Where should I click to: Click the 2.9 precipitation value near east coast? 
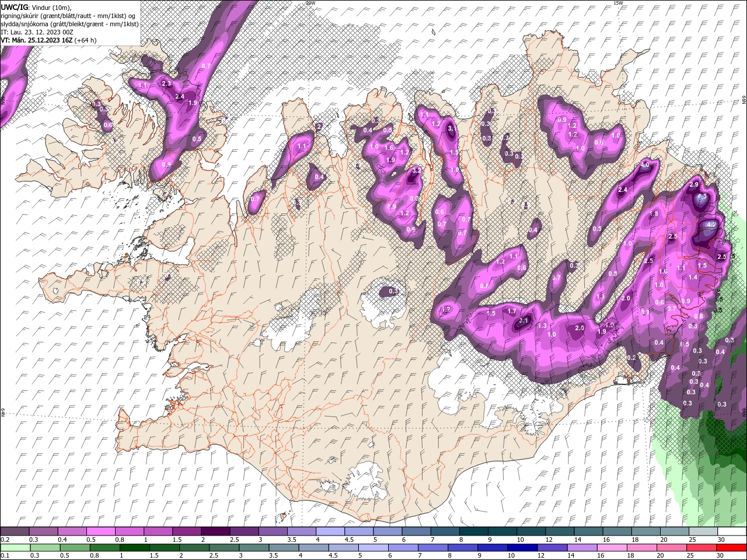coord(694,184)
